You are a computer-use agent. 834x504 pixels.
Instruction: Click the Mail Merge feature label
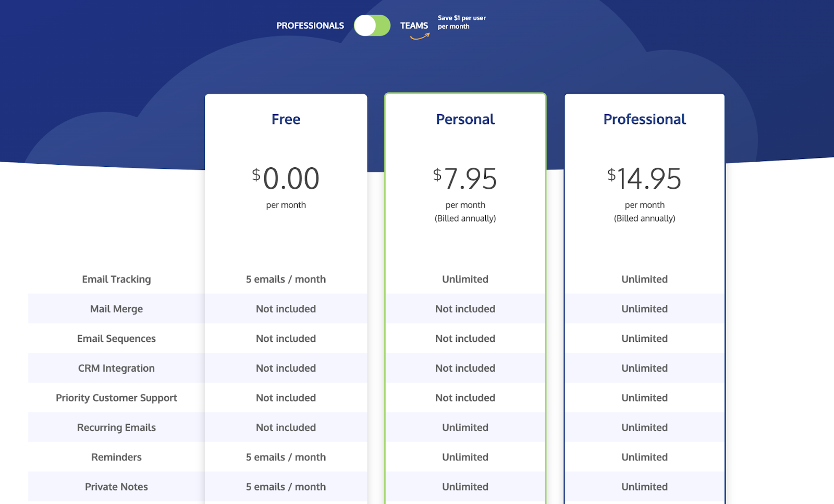[116, 309]
